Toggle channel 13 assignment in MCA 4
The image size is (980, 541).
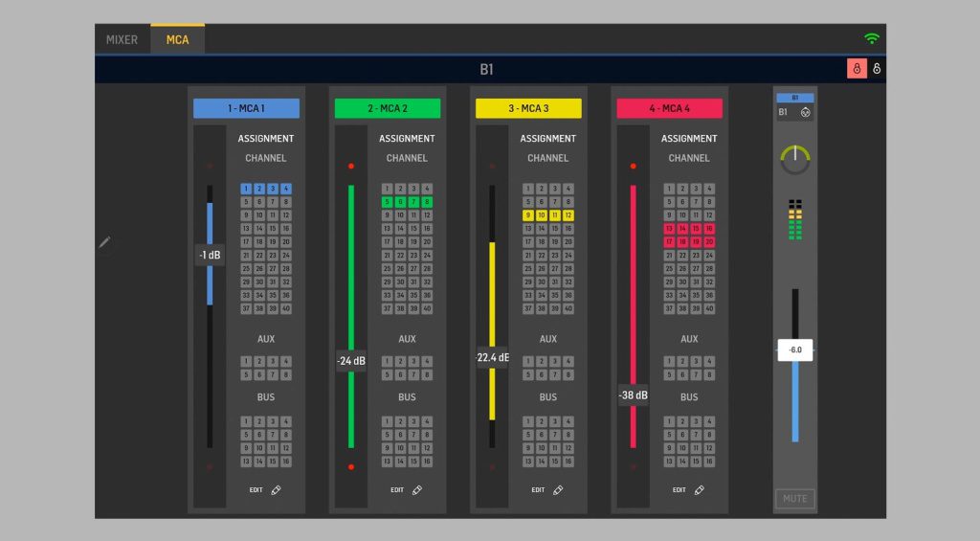tap(669, 229)
